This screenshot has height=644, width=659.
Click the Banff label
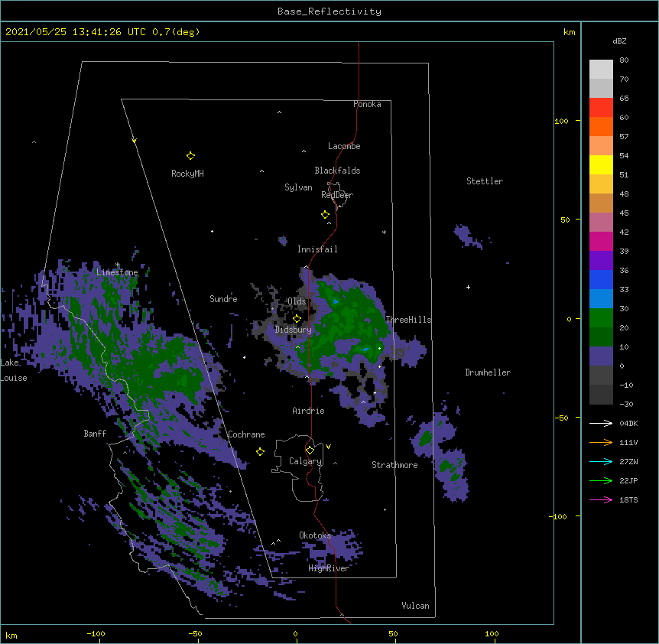click(x=95, y=434)
